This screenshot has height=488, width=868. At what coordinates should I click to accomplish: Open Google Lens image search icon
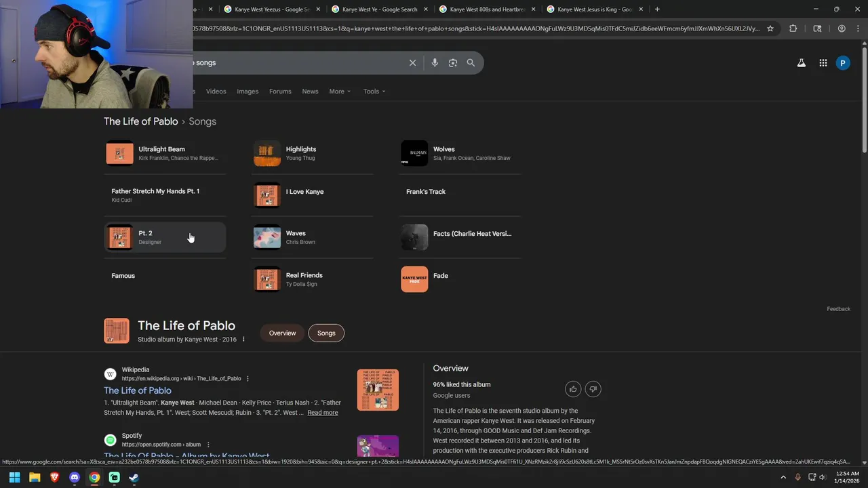[453, 63]
